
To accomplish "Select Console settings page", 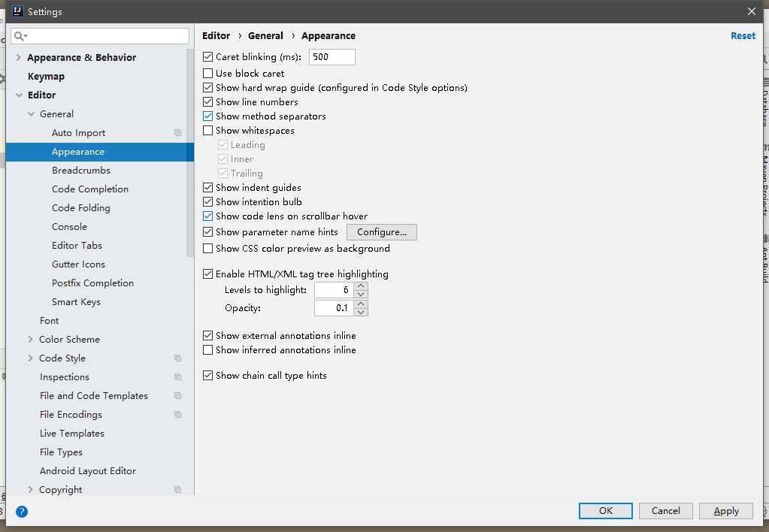I will (x=69, y=227).
